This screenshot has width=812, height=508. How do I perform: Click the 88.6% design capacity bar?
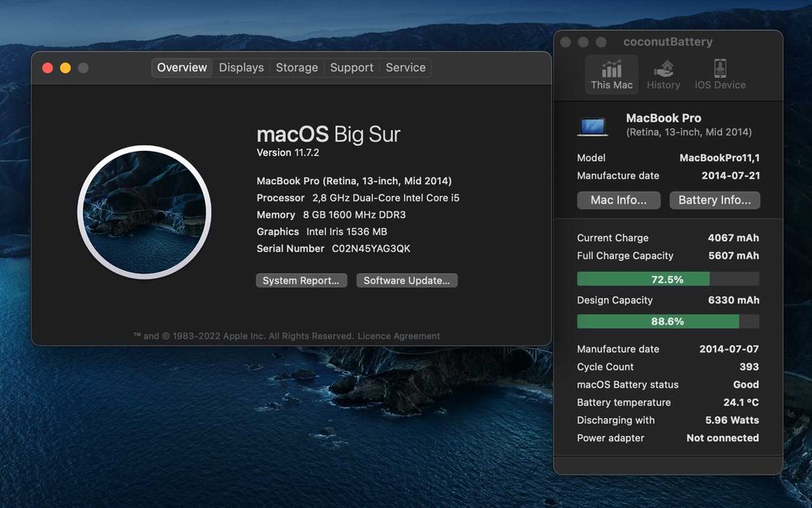668,321
